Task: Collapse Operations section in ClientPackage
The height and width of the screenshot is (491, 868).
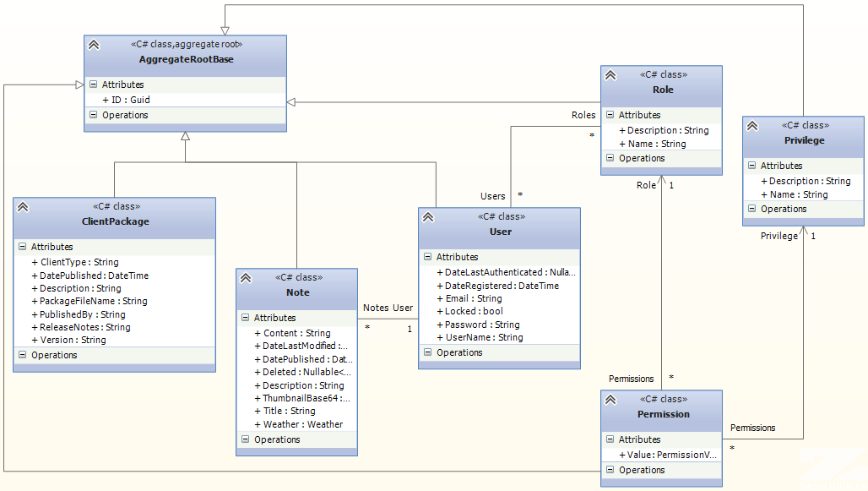Action: (22, 355)
